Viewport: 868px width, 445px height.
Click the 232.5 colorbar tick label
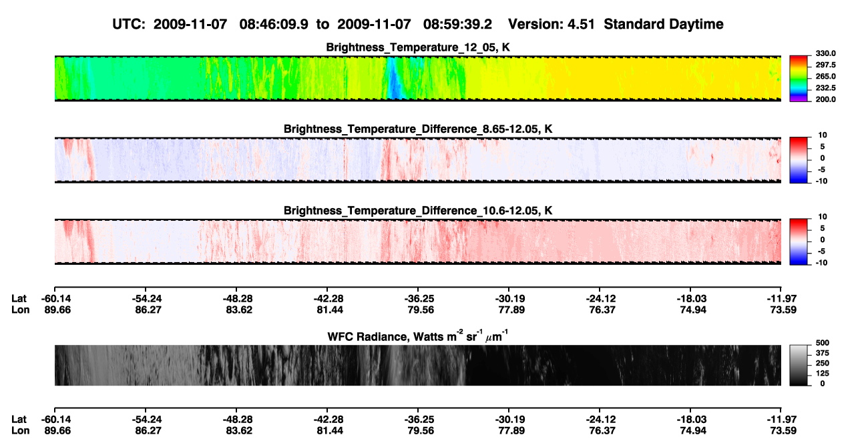[x=826, y=87]
